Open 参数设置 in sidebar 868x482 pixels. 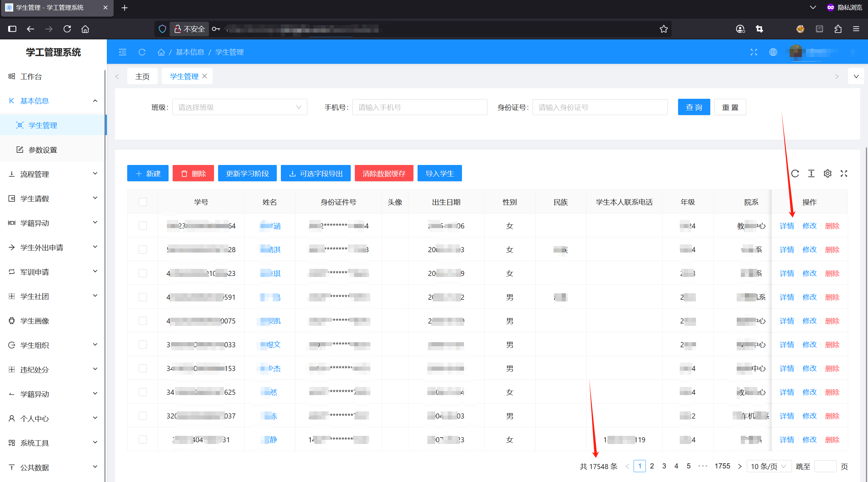point(43,150)
